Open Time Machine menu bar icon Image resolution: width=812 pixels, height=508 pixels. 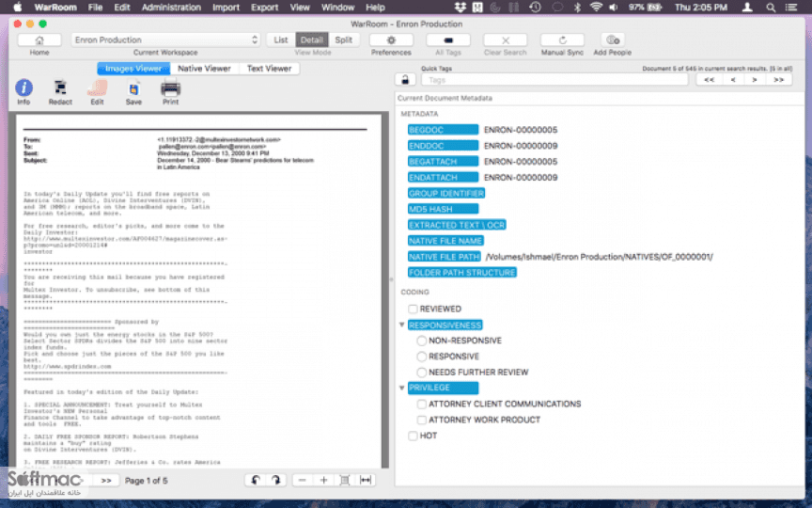[536, 8]
